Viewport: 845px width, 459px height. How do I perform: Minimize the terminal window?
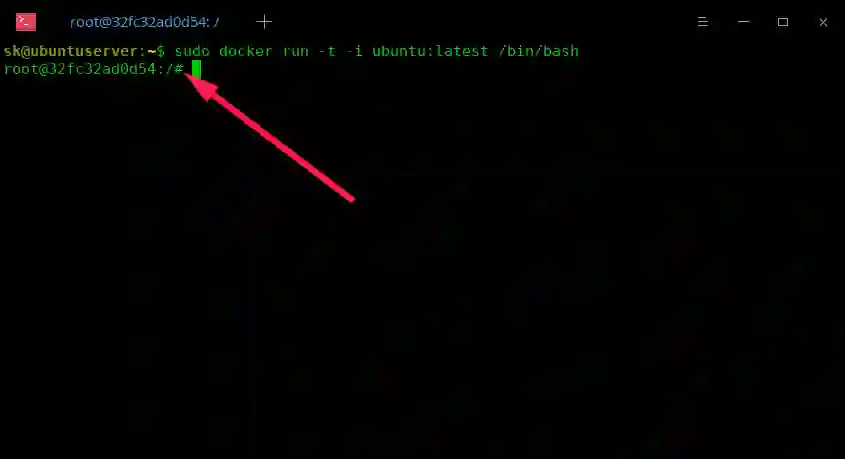coord(744,22)
